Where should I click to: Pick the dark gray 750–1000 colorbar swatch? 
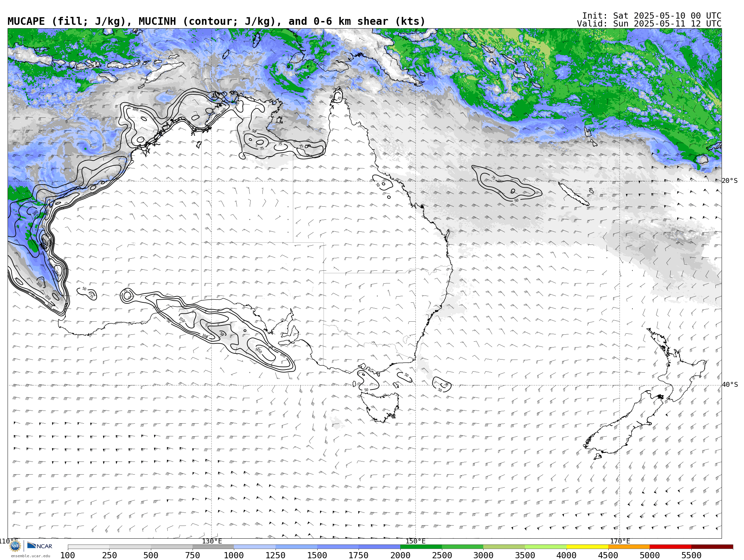tap(213, 547)
